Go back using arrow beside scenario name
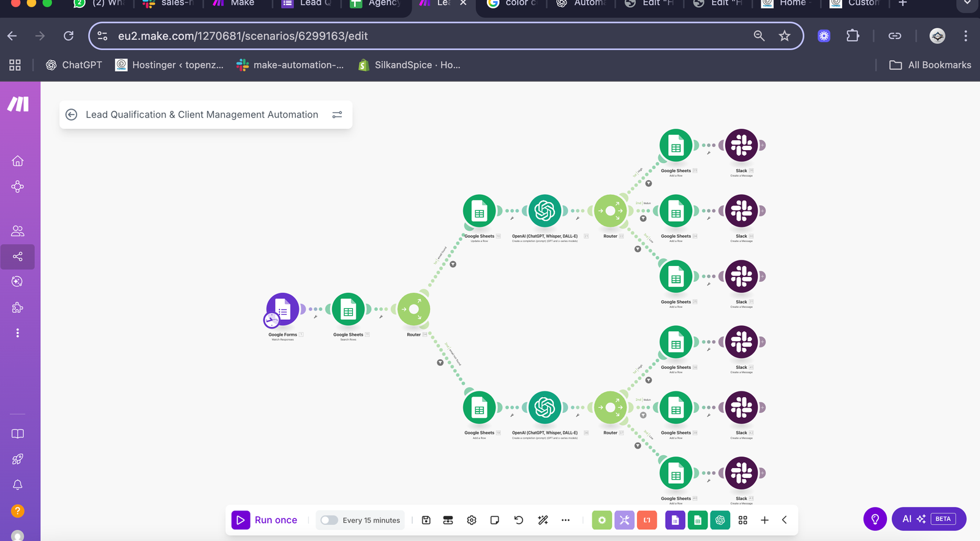Screen dimensions: 980x541 72,115
